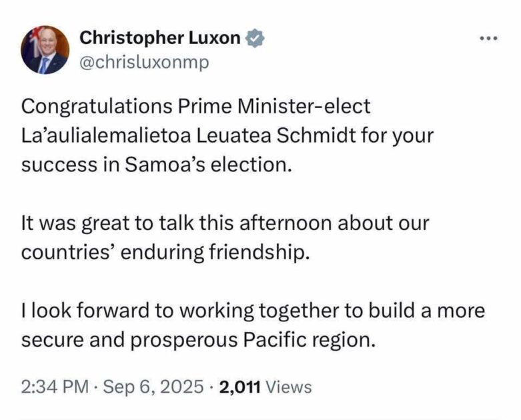The height and width of the screenshot is (420, 521).
Task: Click the text Samoa's election
Action: pyautogui.click(x=208, y=165)
